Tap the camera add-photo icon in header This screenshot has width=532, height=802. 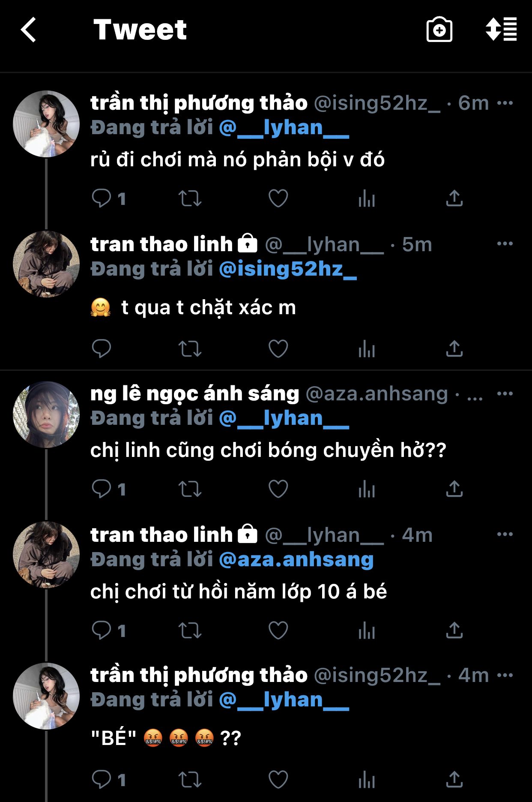pyautogui.click(x=439, y=30)
